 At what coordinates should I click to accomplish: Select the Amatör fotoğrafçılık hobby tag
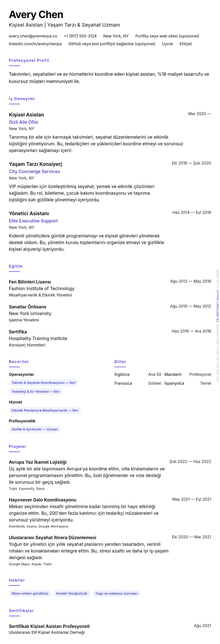[x=72, y=593]
